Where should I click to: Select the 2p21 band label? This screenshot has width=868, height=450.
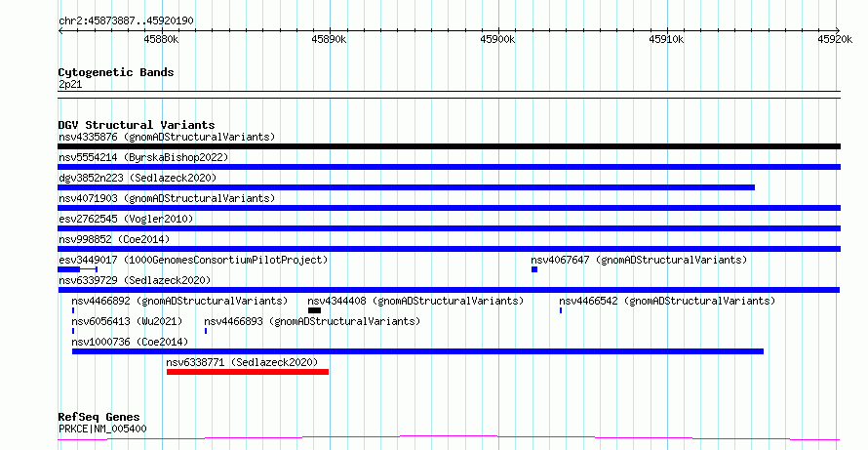(x=70, y=84)
